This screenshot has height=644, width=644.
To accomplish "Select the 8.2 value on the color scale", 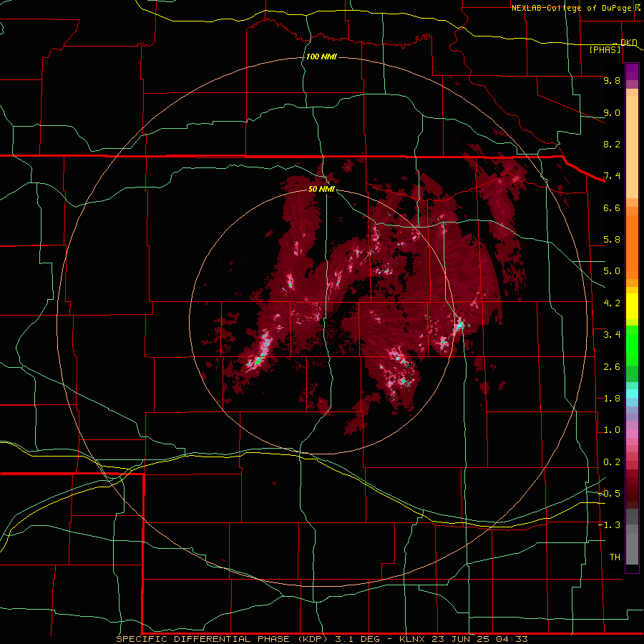I will 612,144.
